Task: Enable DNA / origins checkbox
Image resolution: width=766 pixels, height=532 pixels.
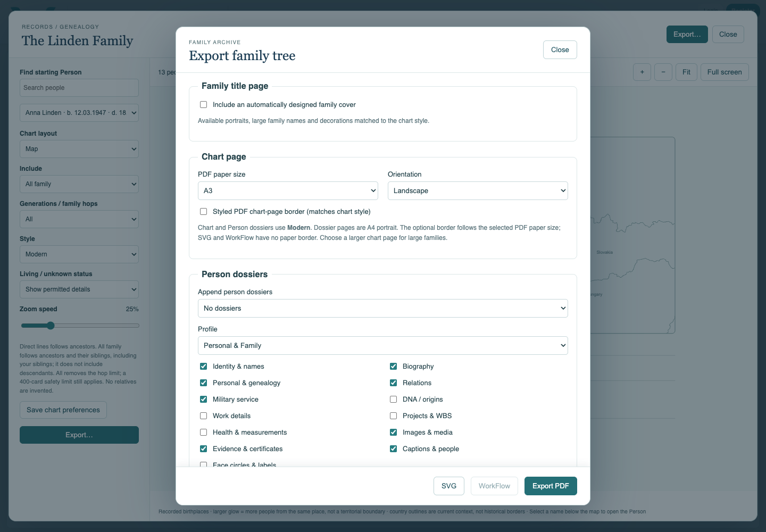Action: click(x=393, y=400)
